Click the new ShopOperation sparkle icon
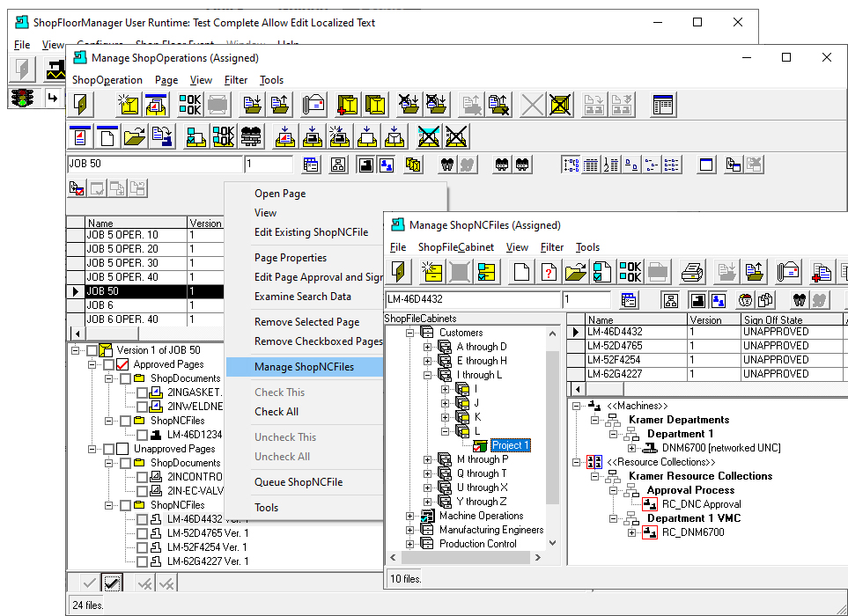Image resolution: width=848 pixels, height=616 pixels. click(x=129, y=105)
